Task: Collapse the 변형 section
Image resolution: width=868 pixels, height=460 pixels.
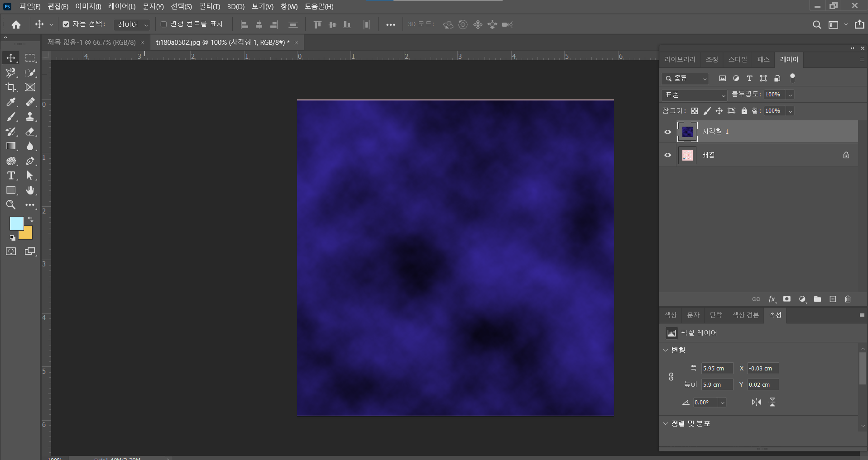Action: [x=666, y=350]
